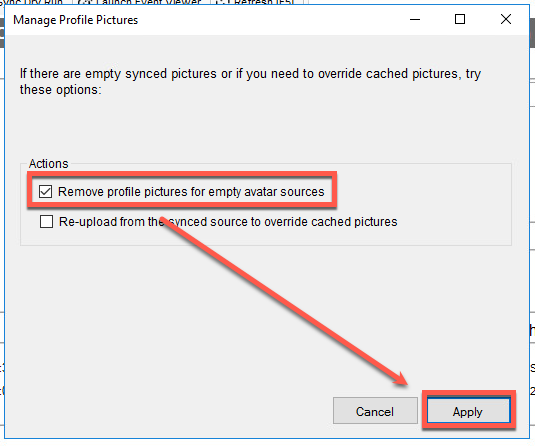Close the Manage Profile Pictures dialog
The height and width of the screenshot is (446, 535).
click(506, 19)
